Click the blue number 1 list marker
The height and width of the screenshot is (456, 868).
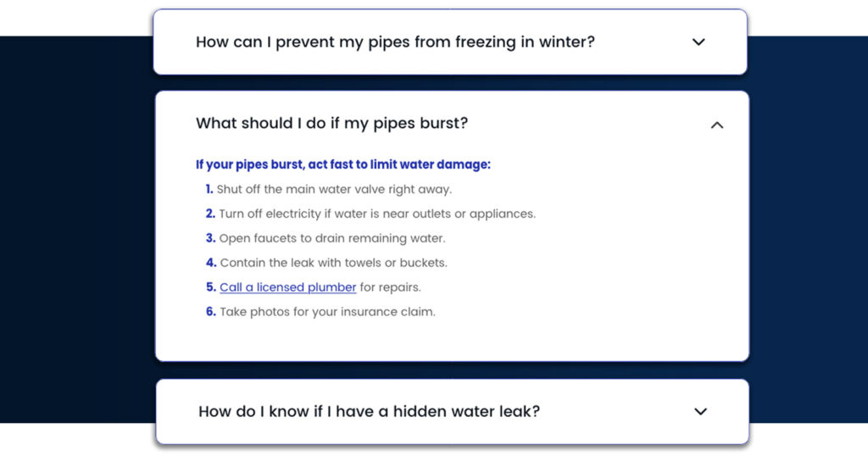tap(209, 189)
